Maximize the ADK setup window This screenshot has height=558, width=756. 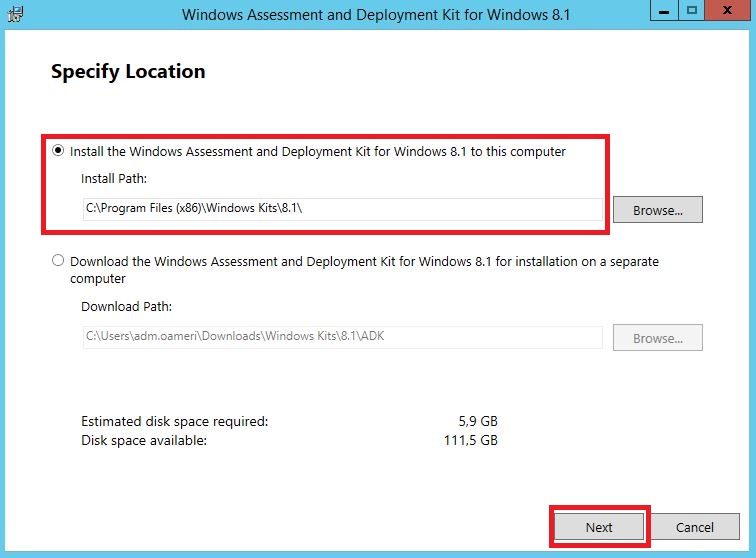[691, 10]
